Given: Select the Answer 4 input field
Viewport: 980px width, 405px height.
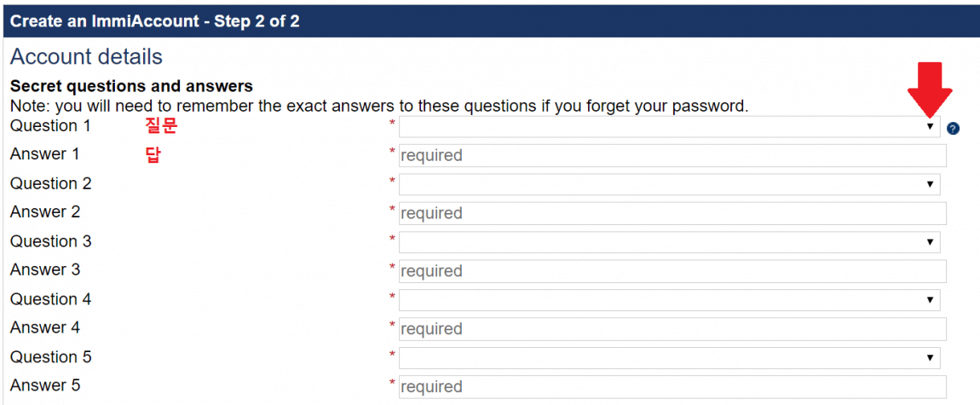Looking at the screenshot, I should (x=672, y=329).
